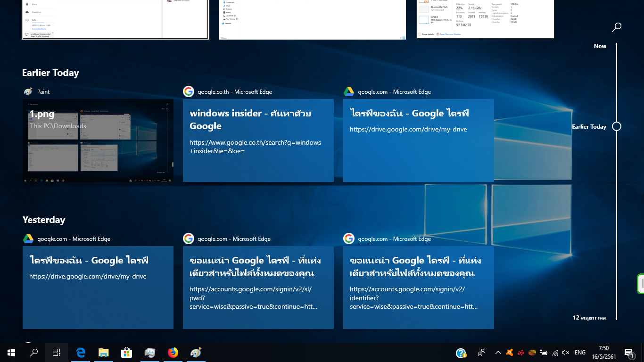644x362 pixels.
Task: Open the 1.png Paint activity card
Action: coord(98,140)
